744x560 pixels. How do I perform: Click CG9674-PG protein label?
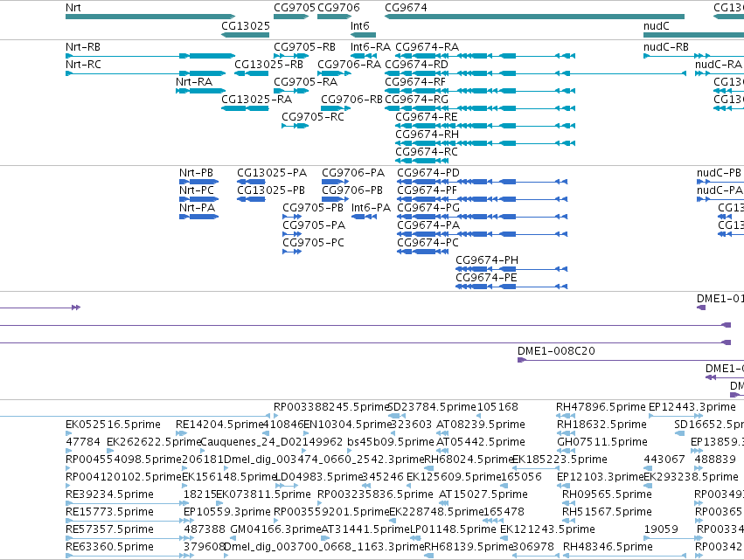click(428, 208)
